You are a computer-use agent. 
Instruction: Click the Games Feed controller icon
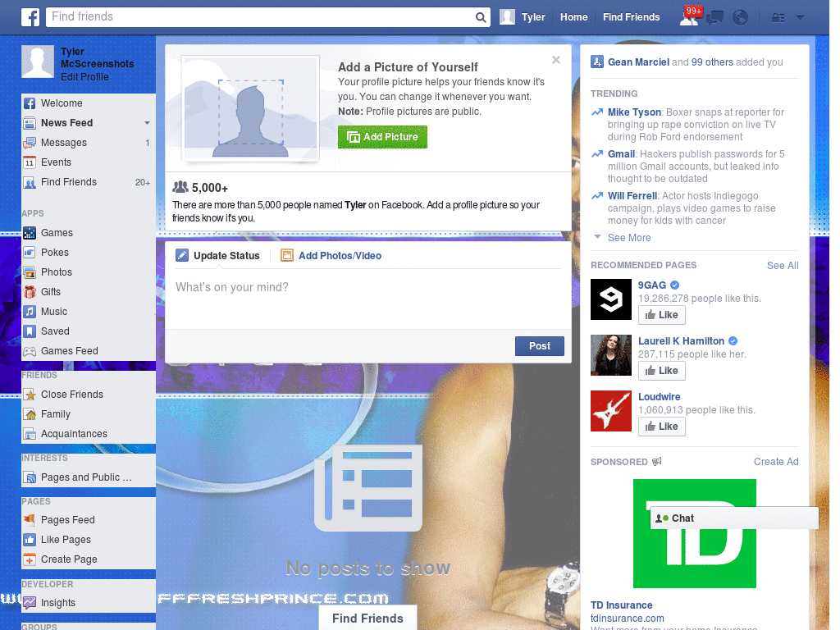pyautogui.click(x=30, y=351)
